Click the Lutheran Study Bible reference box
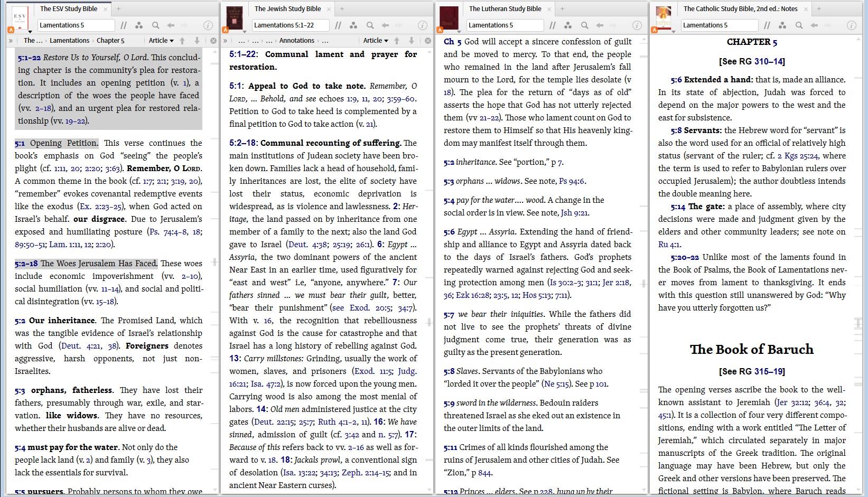The height and width of the screenshot is (497, 868). click(505, 25)
